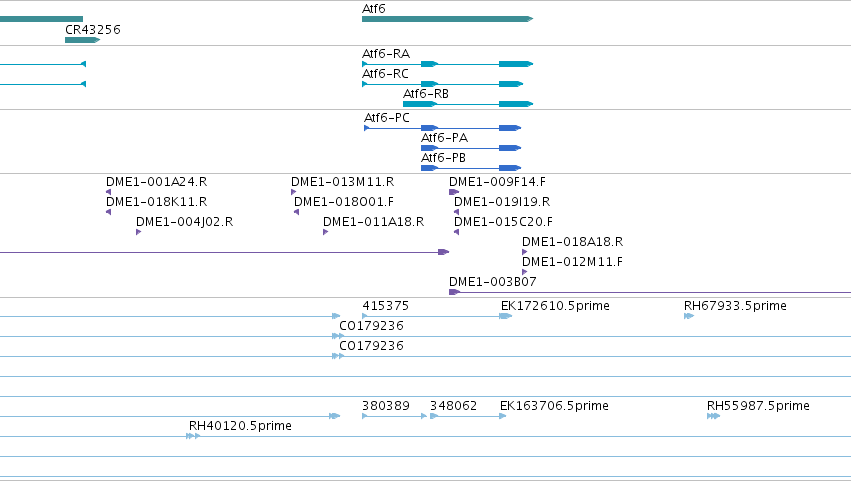The image size is (851, 481).
Task: Select the RH40120.5prime EST label
Action: [x=240, y=426]
